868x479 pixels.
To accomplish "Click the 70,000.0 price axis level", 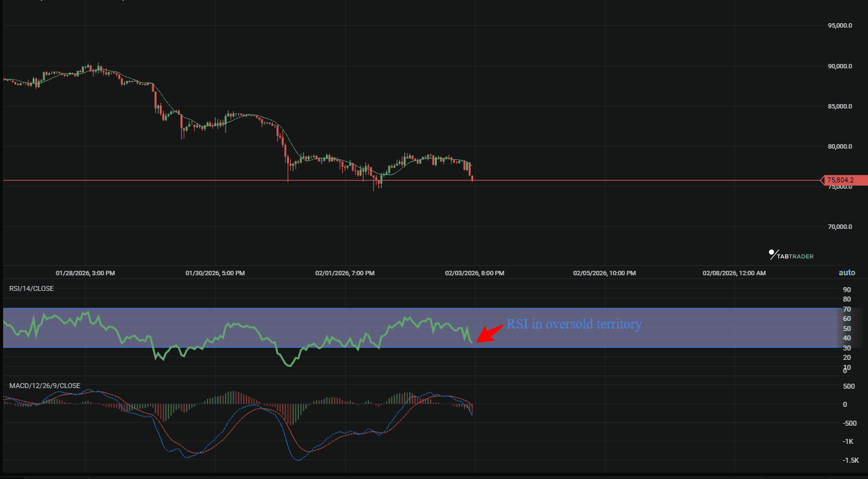I will (x=839, y=226).
